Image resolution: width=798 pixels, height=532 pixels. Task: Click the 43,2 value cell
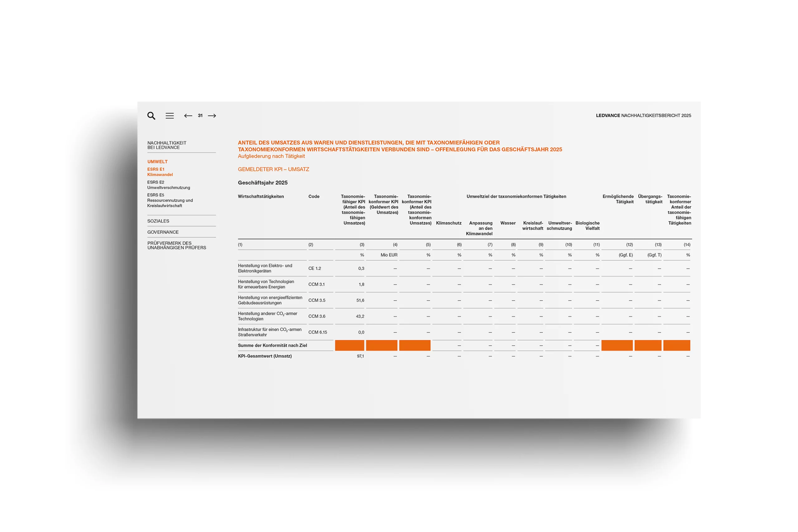[x=360, y=316]
